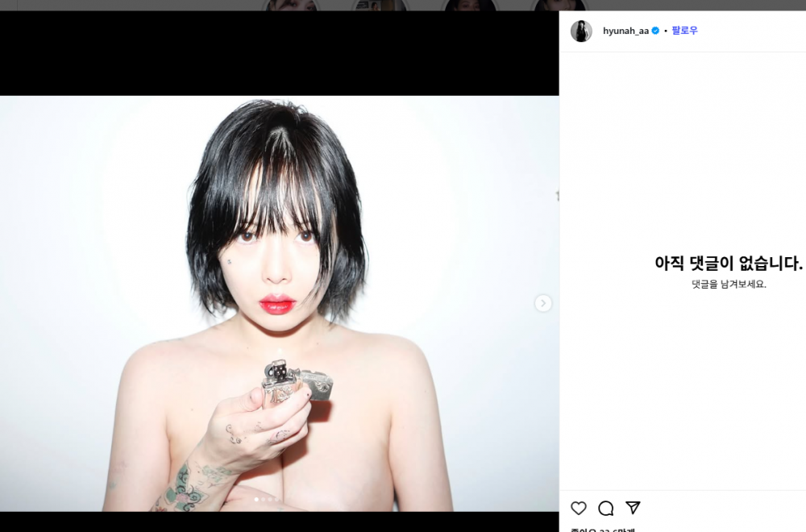806x532 pixels.
Task: View the likes count below the heart icon
Action: tap(602, 530)
